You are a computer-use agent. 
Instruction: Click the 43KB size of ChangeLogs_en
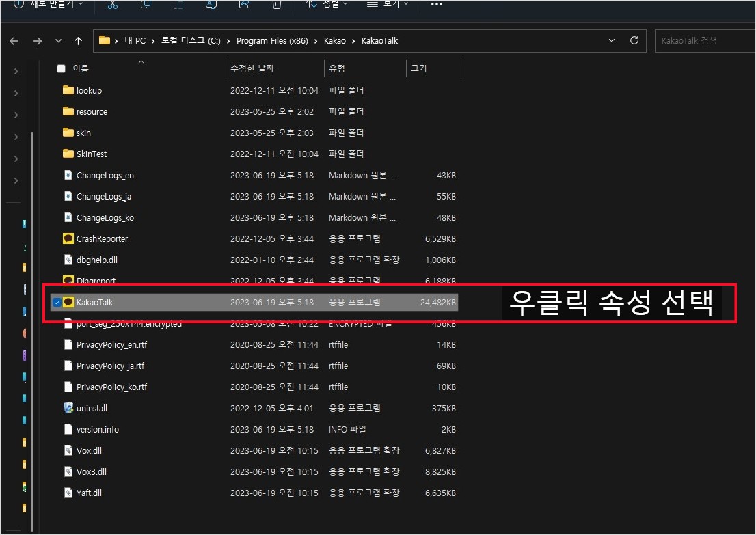coord(446,175)
